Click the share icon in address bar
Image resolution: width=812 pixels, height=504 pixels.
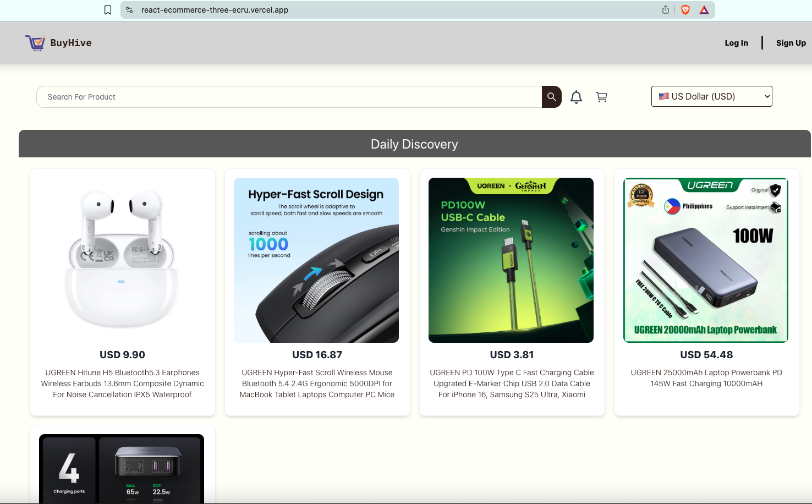666,10
